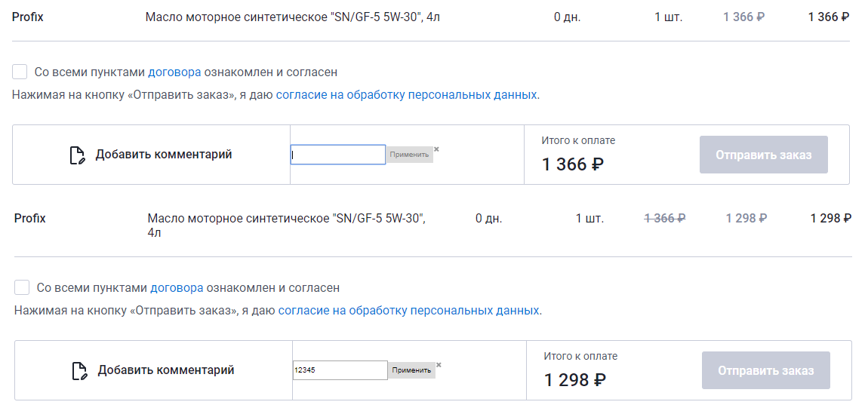
Task: Open the 'договора' link in the upper agreement line
Action: pos(174,72)
